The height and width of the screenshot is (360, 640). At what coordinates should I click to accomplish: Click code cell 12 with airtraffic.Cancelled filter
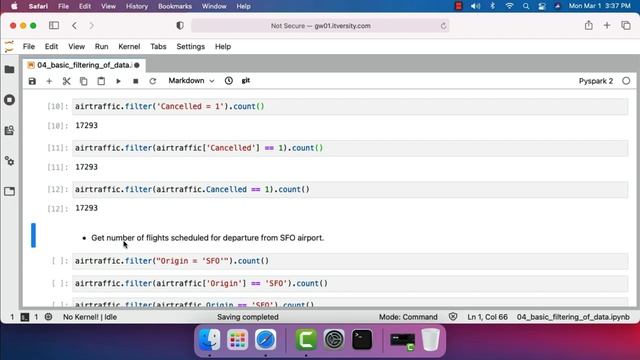coord(350,189)
